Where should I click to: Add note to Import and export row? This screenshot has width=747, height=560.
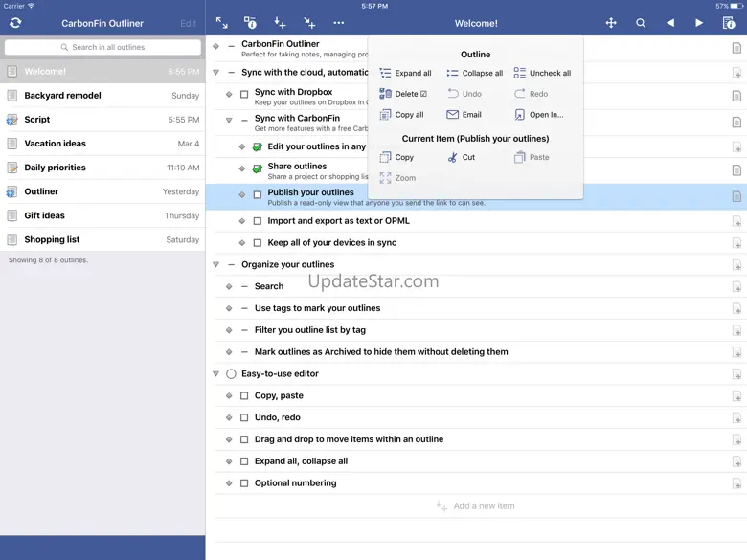pos(736,221)
